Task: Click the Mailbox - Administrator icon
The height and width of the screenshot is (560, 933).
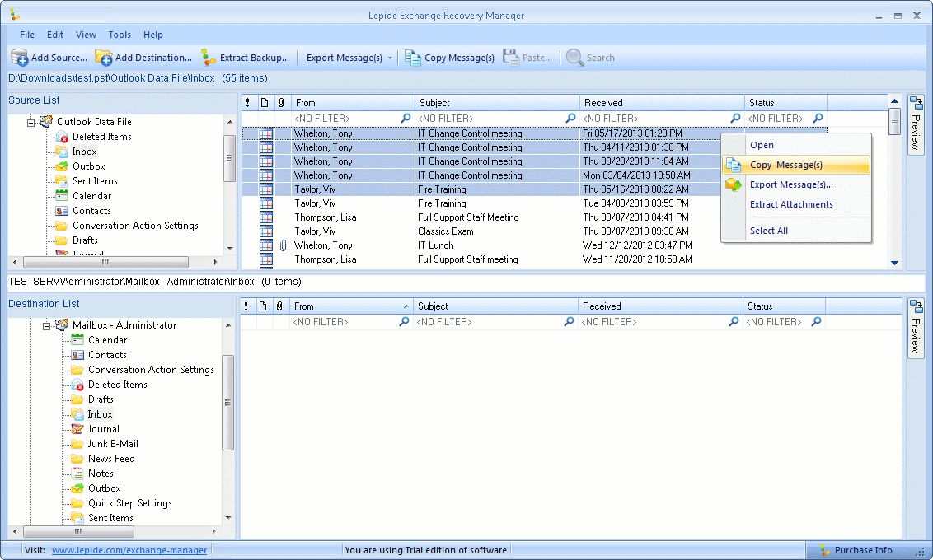Action: pos(61,324)
